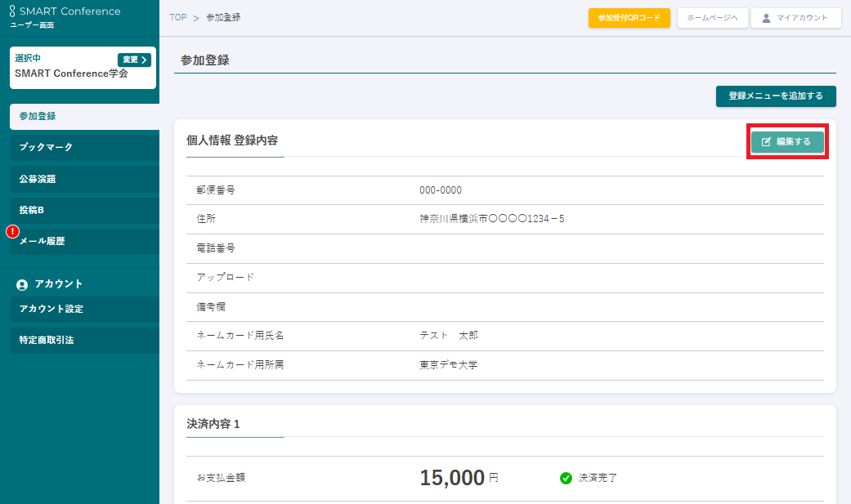Go to ホームページへ
This screenshot has width=851, height=504.
[x=712, y=18]
